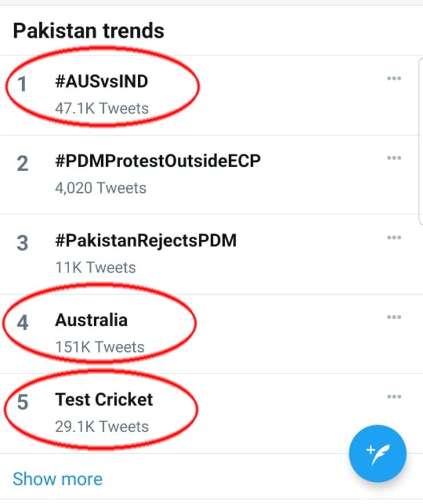This screenshot has width=423, height=504.
Task: Open the #PakistanRejectsPDM hashtag
Action: [145, 241]
